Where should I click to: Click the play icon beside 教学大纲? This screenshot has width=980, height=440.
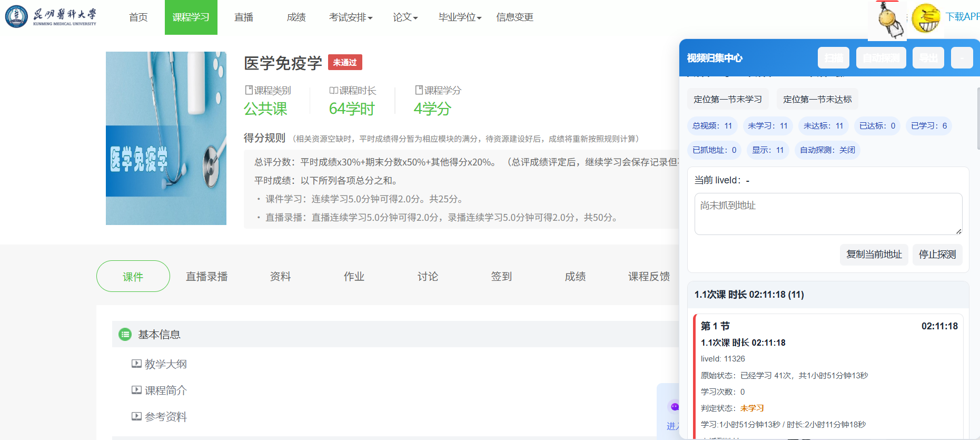coord(136,364)
